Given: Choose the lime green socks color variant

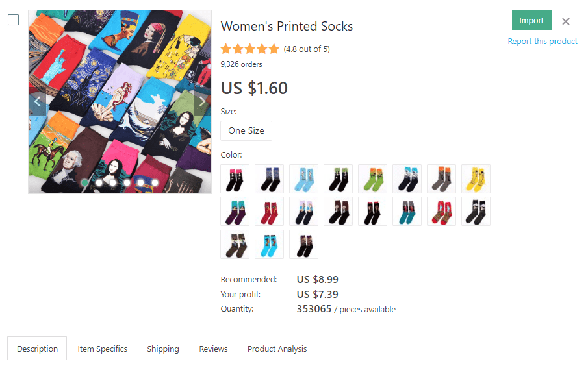Looking at the screenshot, I should coord(373,178).
